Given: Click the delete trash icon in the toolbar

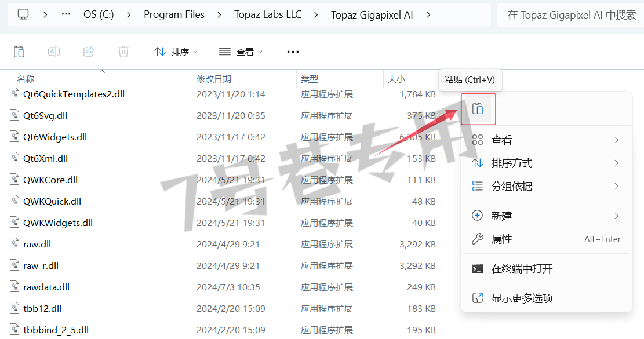Looking at the screenshot, I should [x=123, y=52].
